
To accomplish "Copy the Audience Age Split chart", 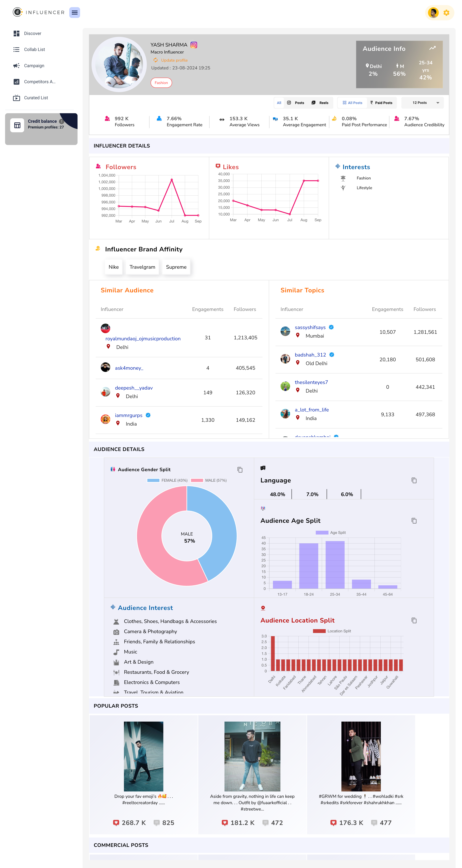I will [x=414, y=521].
